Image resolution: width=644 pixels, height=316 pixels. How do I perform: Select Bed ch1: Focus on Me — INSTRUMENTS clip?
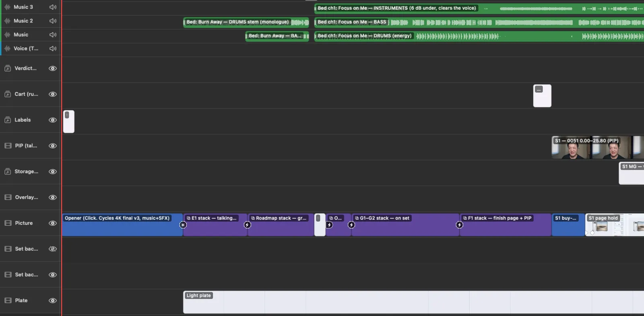tap(479, 8)
